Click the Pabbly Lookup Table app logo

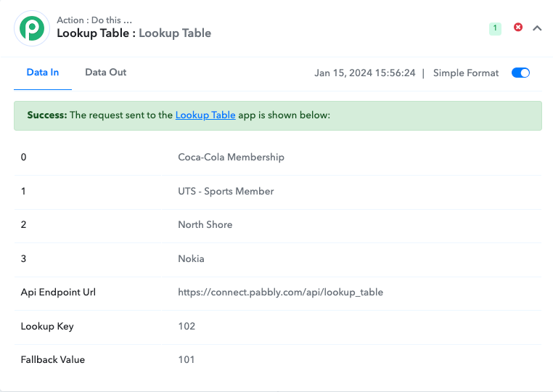click(x=32, y=28)
